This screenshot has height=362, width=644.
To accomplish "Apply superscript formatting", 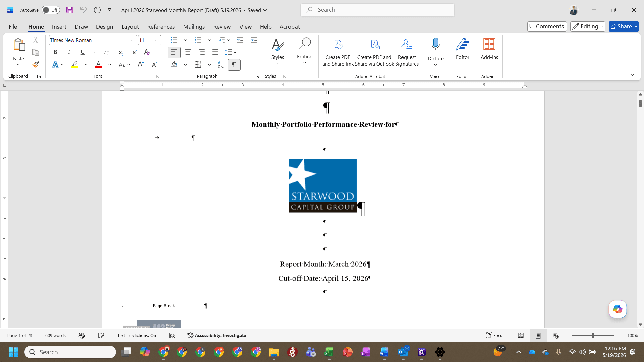I will tap(135, 52).
